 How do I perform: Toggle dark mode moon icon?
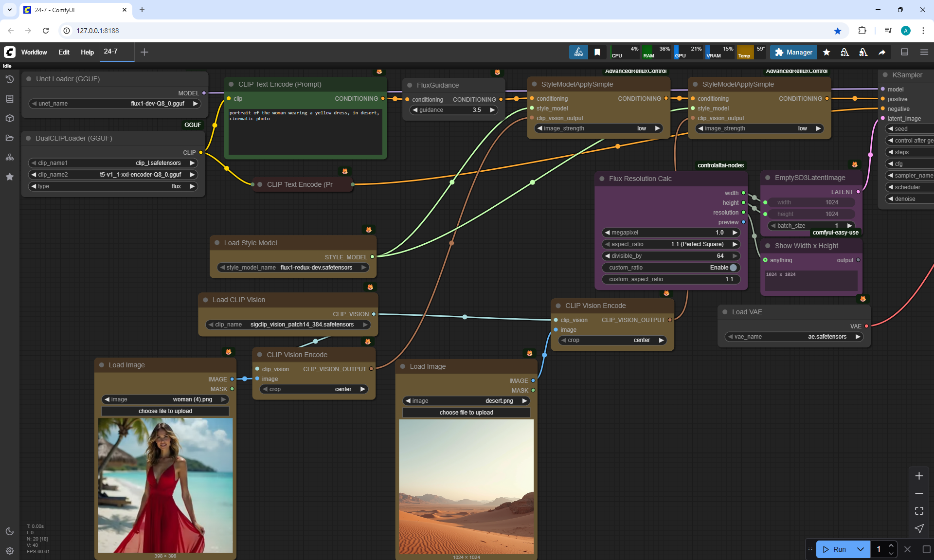coord(10,531)
